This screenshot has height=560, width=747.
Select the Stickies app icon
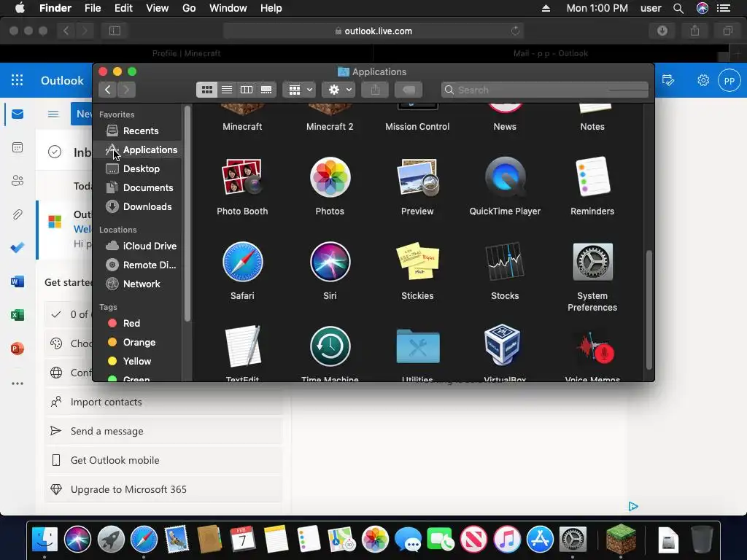417,262
